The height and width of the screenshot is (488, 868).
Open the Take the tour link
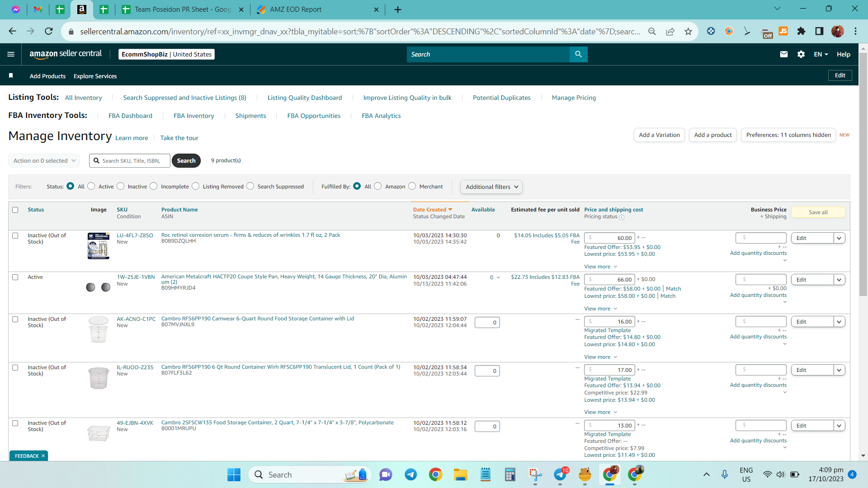coord(179,138)
